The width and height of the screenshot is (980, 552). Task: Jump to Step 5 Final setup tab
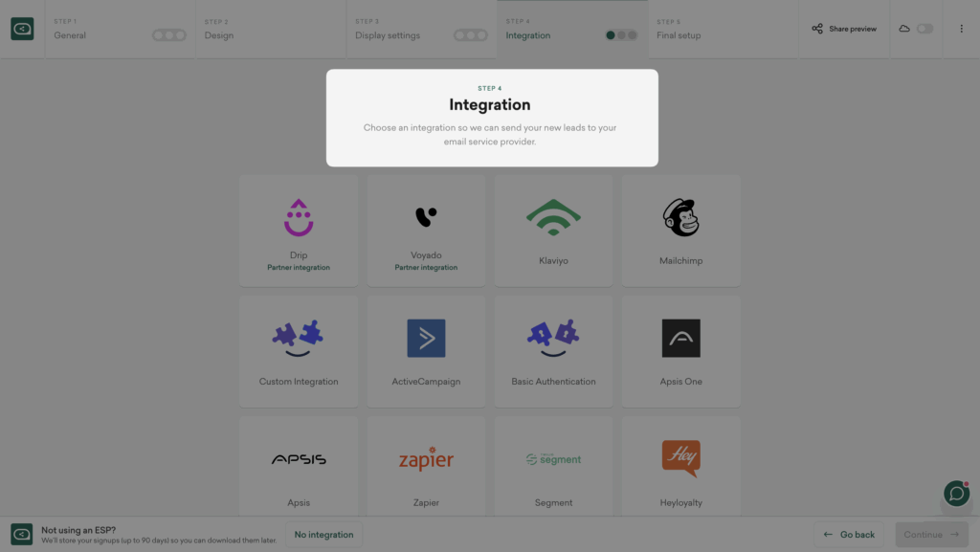724,30
